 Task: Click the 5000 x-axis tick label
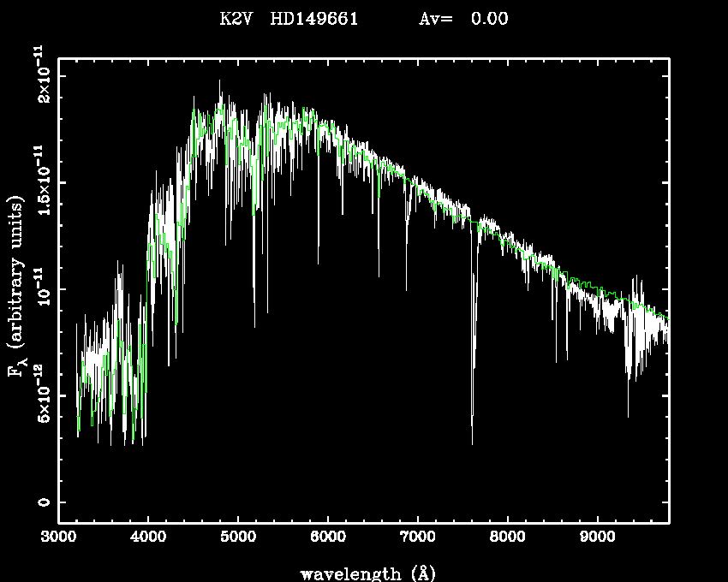coord(238,538)
